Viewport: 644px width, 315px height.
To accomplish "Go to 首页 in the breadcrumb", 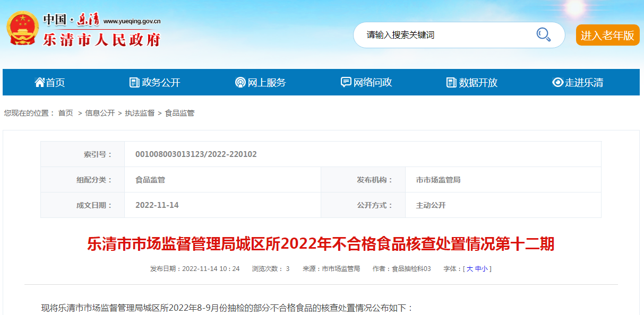I will pyautogui.click(x=66, y=113).
